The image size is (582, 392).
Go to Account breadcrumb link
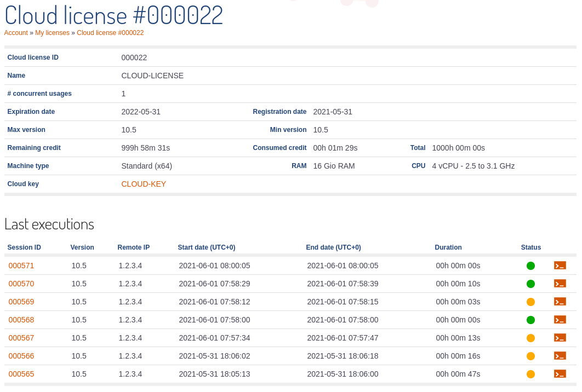(x=16, y=33)
